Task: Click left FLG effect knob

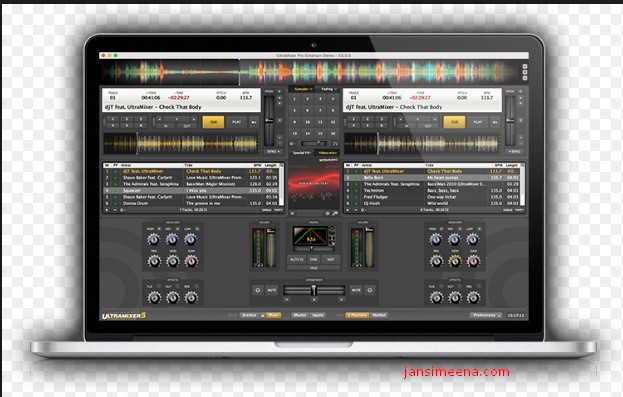Action: pos(154,297)
